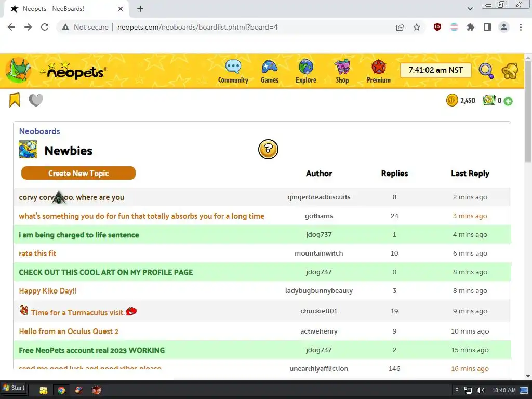Click the Newbies board avatar image
The image size is (532, 399).
tap(28, 150)
